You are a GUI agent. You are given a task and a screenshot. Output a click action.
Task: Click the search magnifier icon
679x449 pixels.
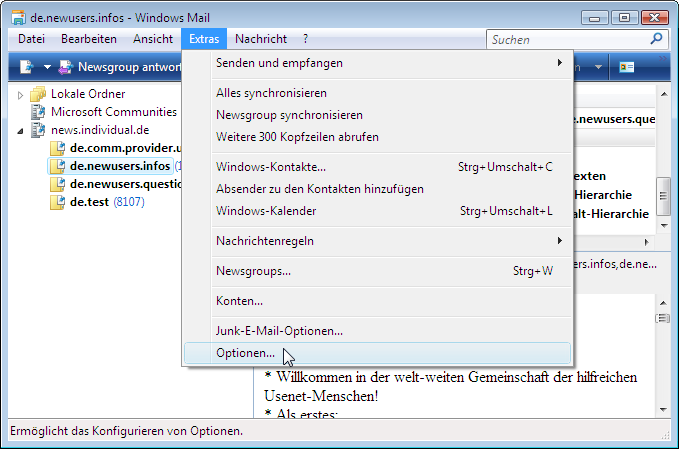(x=656, y=39)
